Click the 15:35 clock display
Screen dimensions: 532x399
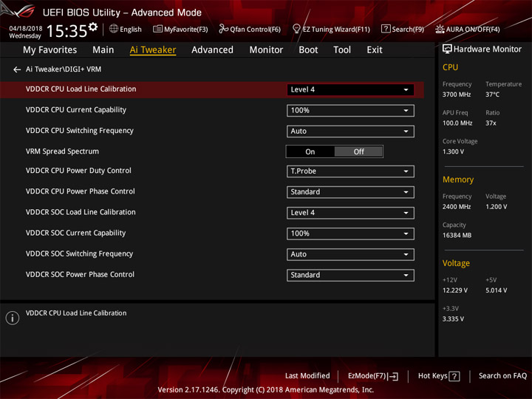[66, 31]
